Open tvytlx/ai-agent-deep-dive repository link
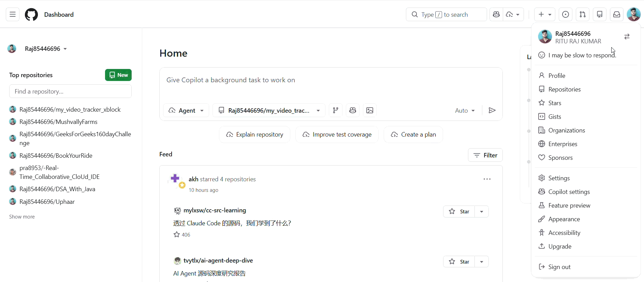This screenshot has width=644, height=282. [x=218, y=260]
